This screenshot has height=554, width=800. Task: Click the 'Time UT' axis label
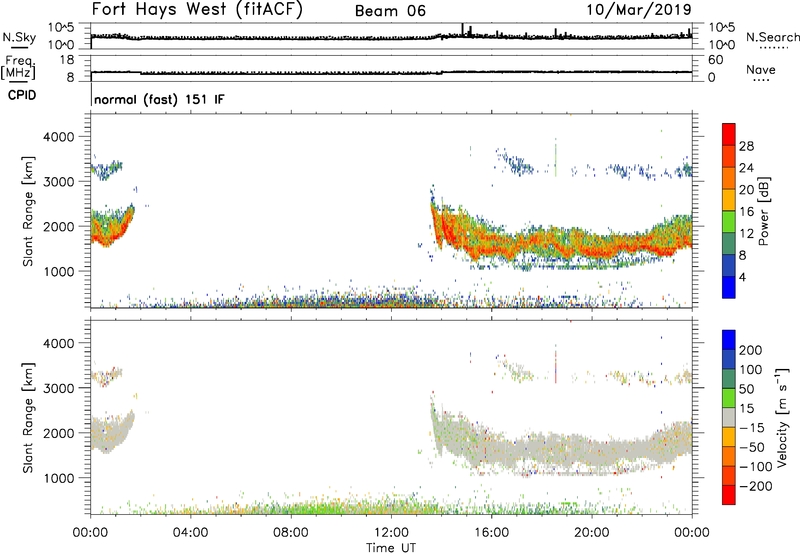point(391,548)
